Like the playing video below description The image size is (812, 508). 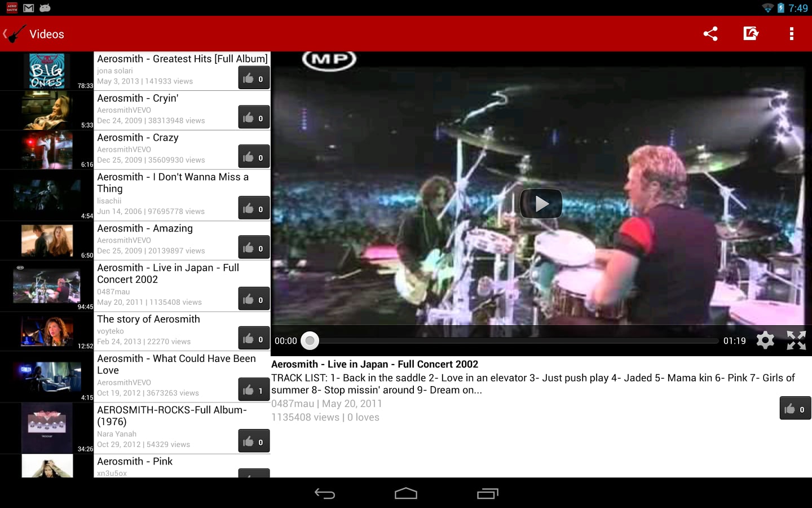click(795, 409)
